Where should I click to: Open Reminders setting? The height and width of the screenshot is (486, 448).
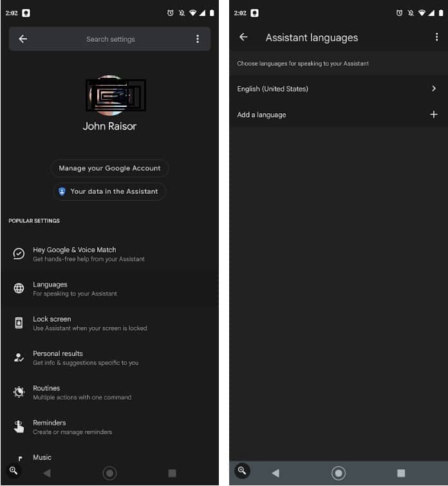[x=110, y=427]
